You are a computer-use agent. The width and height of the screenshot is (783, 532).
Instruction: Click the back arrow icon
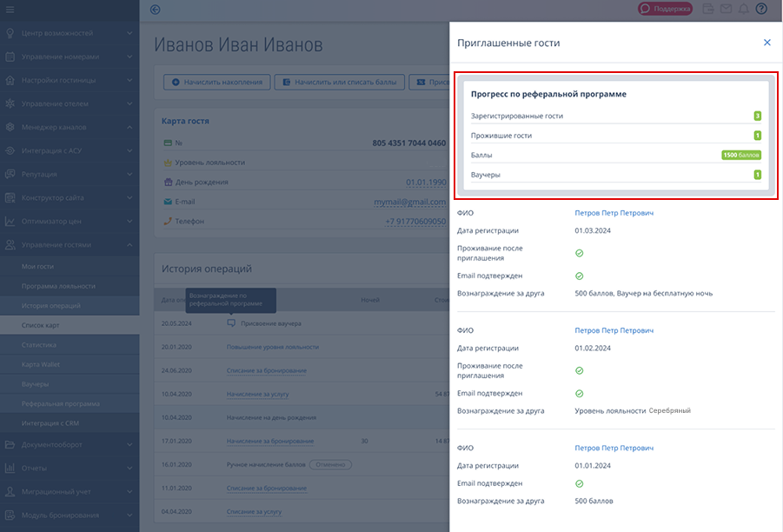coord(156,10)
